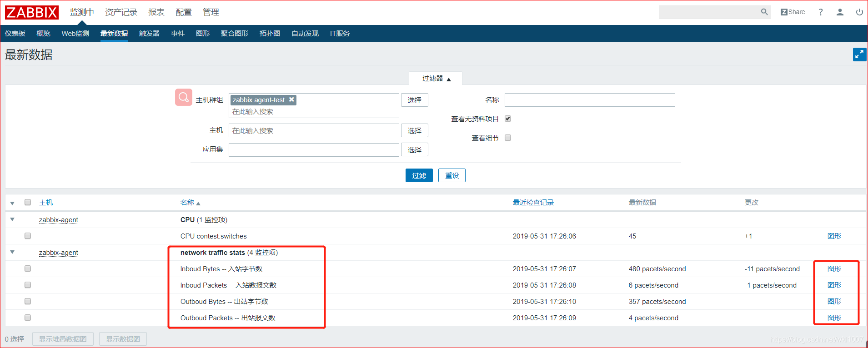The height and width of the screenshot is (348, 868).
Task: Click the 选择 button for 主机
Action: coord(414,130)
